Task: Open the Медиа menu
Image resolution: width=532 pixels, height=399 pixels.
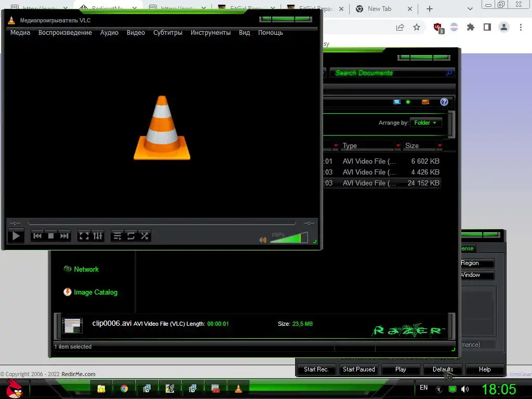Action: pos(20,33)
